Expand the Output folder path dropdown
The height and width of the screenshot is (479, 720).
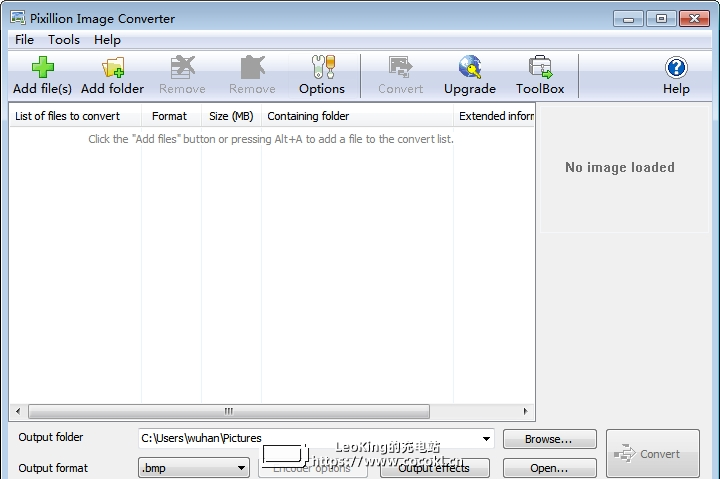tap(486, 439)
